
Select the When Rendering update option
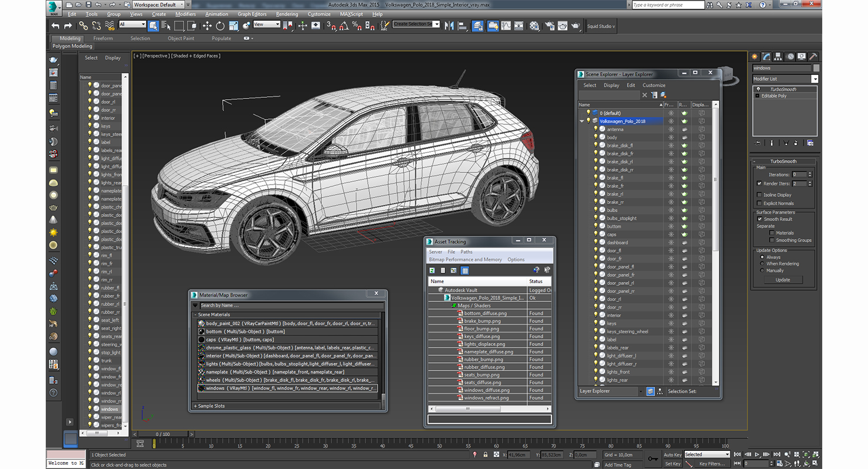coord(762,264)
